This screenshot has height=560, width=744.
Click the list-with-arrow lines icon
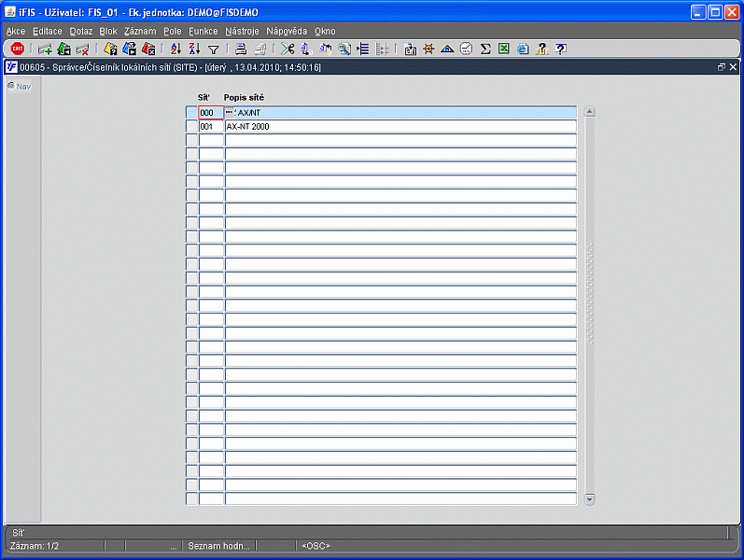coord(363,49)
